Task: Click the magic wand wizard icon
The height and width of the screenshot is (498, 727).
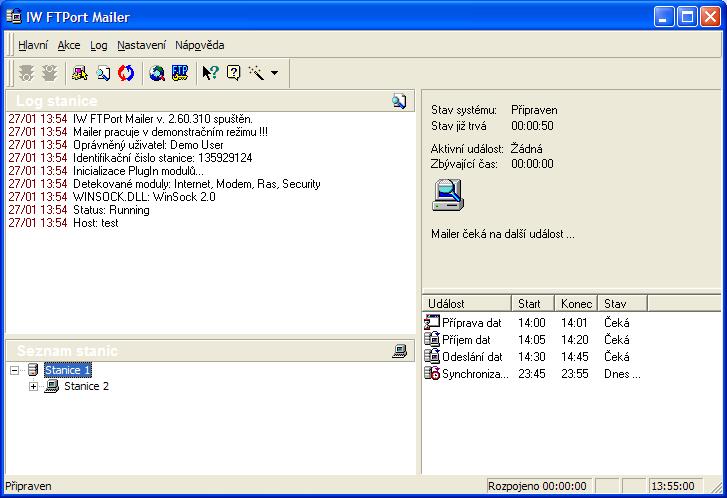Action: coord(256,72)
